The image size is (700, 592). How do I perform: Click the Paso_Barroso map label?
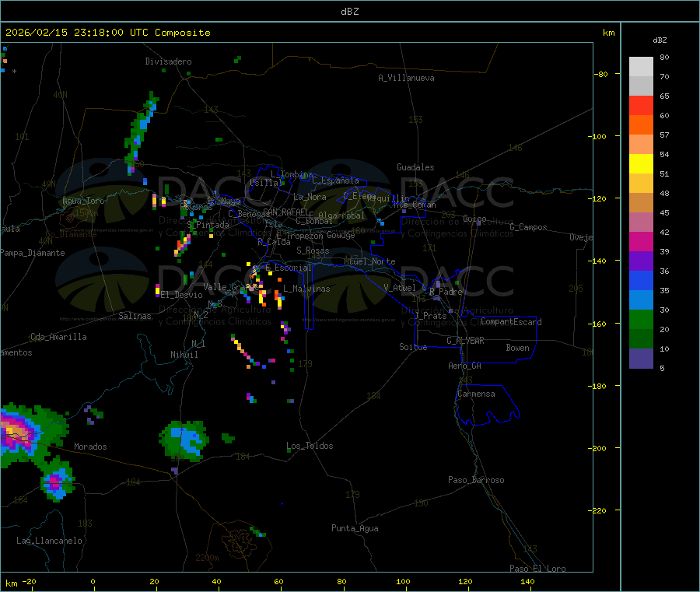pyautogui.click(x=476, y=480)
